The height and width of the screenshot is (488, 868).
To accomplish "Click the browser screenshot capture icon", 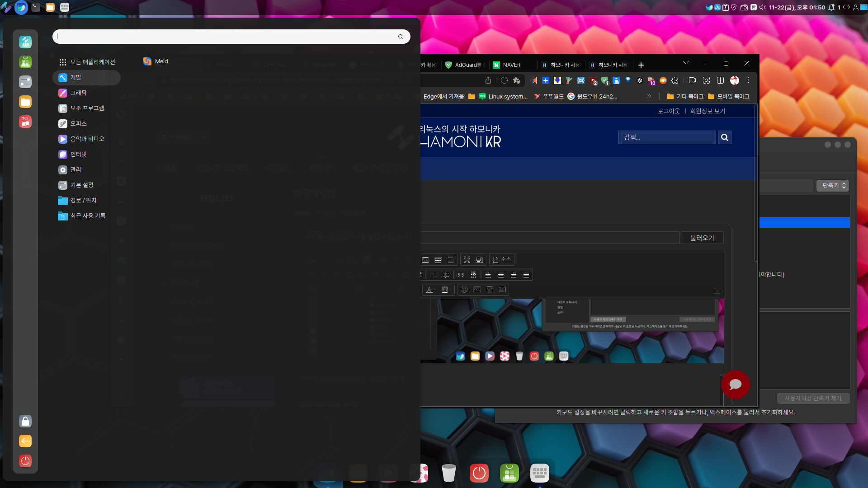I will 706,80.
